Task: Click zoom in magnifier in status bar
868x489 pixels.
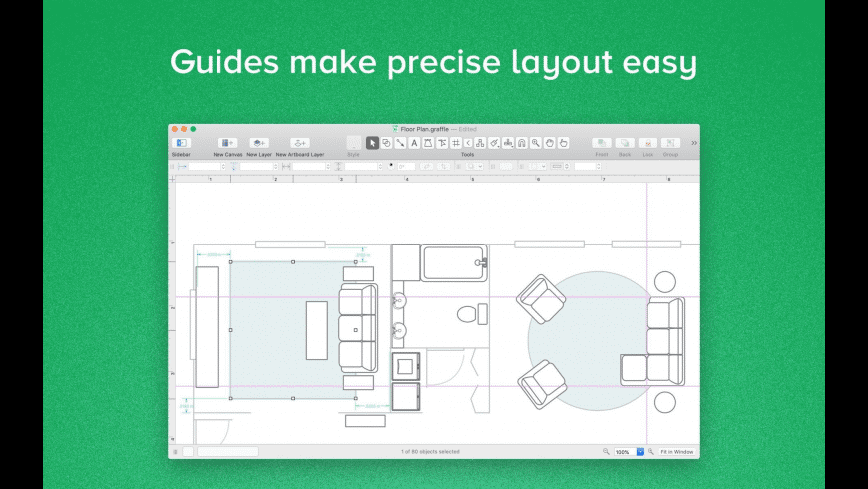Action: [651, 452]
